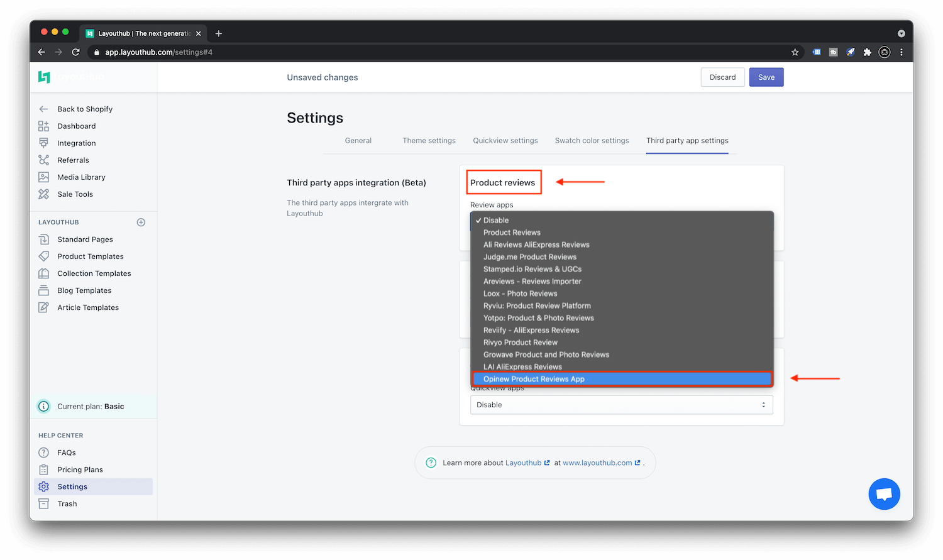Viewport: 943px width, 560px height.
Task: Choose Growave Product and Photo Reviews
Action: click(x=622, y=354)
